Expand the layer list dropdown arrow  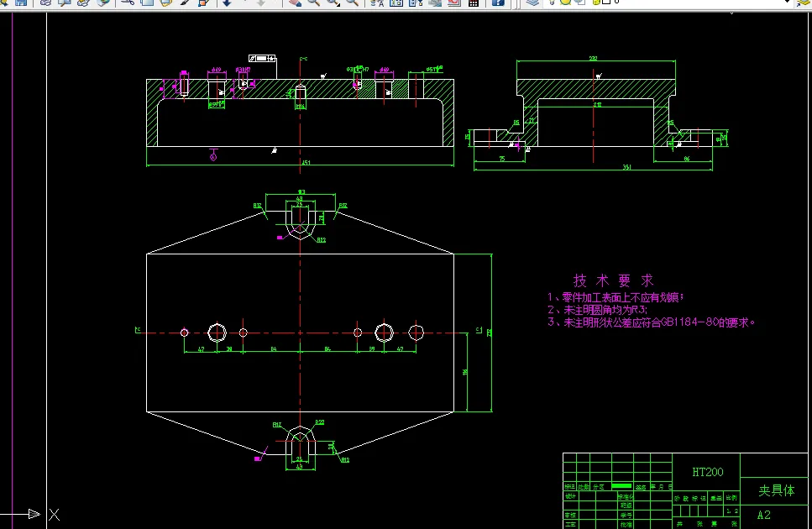click(787, 2)
